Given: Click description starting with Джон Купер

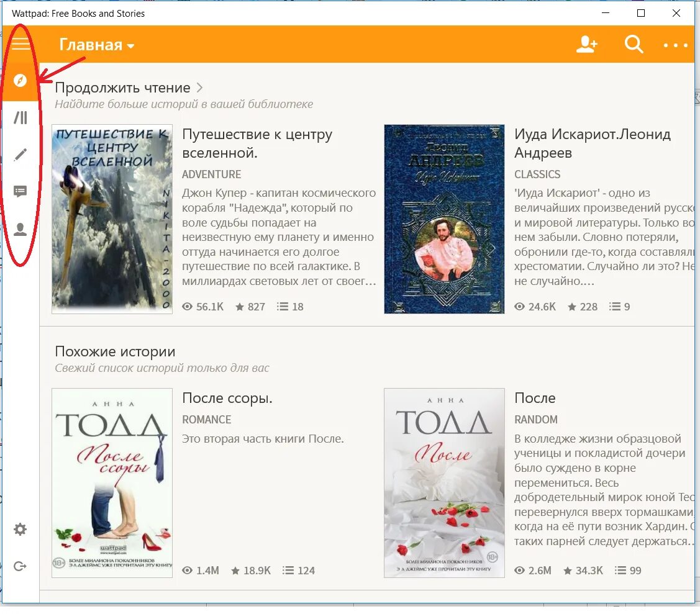Looking at the screenshot, I should (x=279, y=237).
